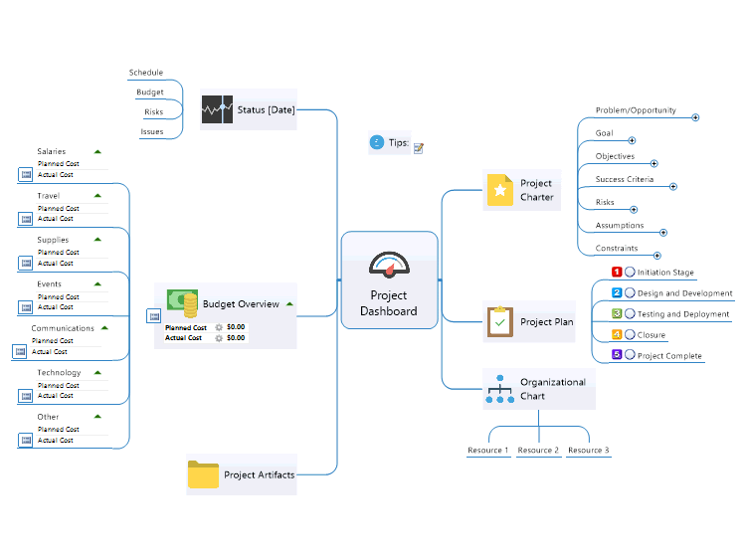
Task: Toggle progress circle on Initiation Stage
Action: [630, 272]
